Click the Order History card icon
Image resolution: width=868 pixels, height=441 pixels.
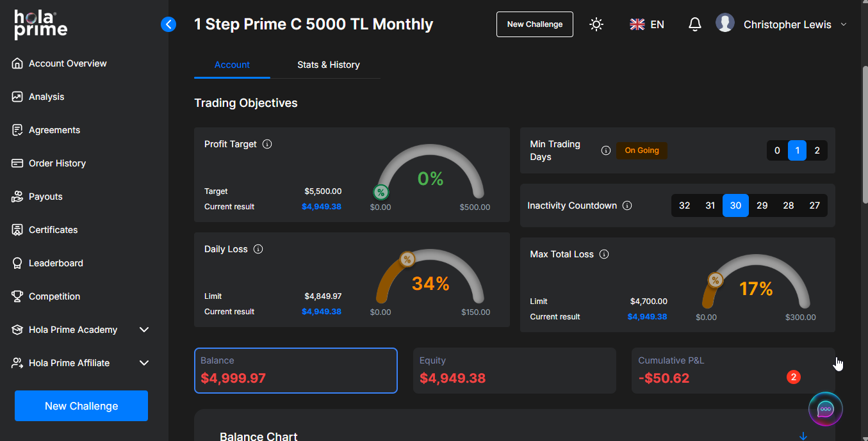pyautogui.click(x=17, y=163)
